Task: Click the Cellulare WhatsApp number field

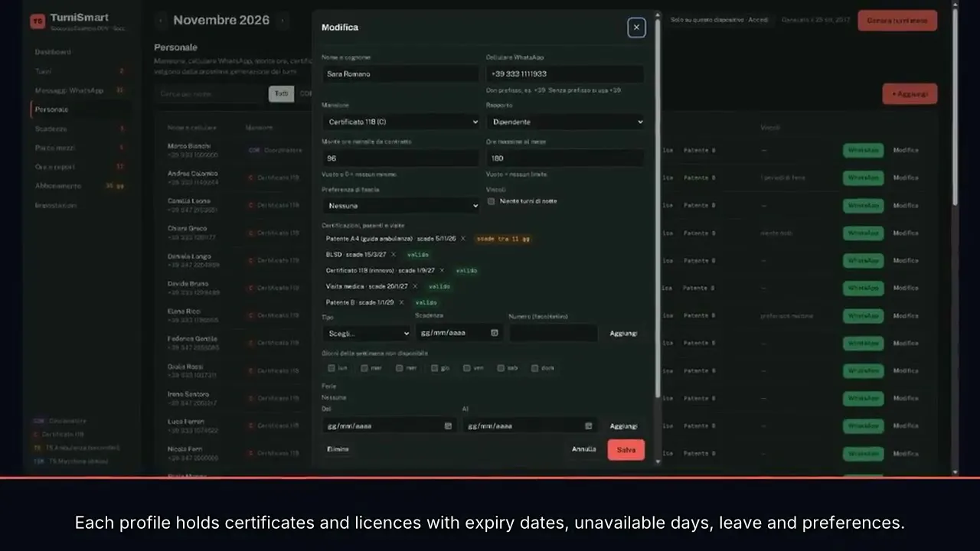Action: pos(565,74)
